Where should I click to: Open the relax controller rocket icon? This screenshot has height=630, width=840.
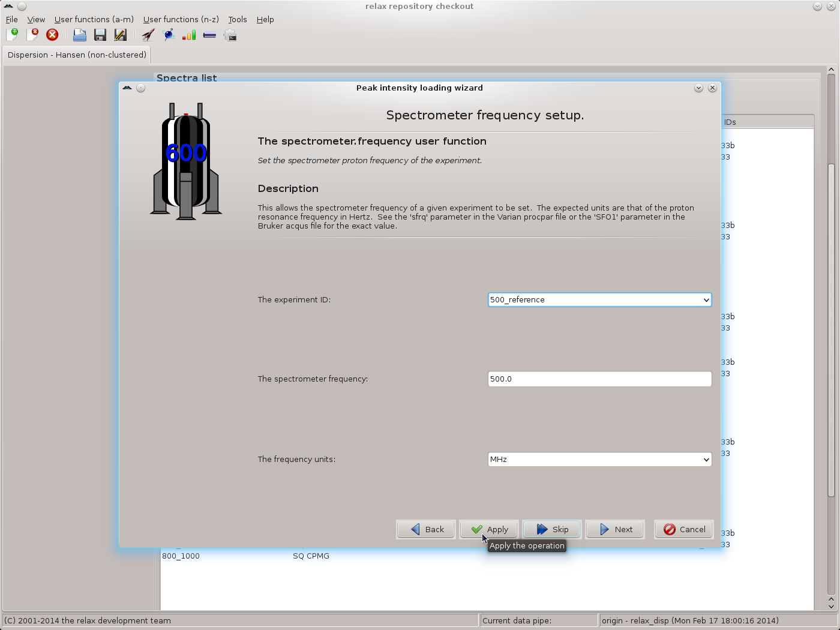point(148,35)
